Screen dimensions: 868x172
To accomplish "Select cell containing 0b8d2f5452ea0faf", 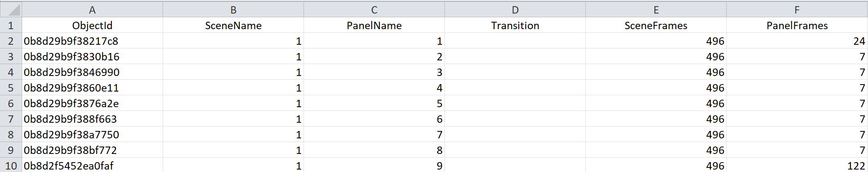I will point(92,166).
